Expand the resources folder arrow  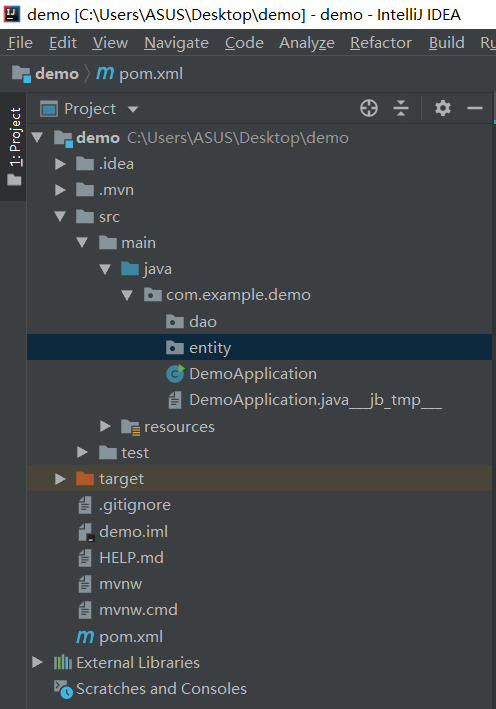(x=105, y=426)
